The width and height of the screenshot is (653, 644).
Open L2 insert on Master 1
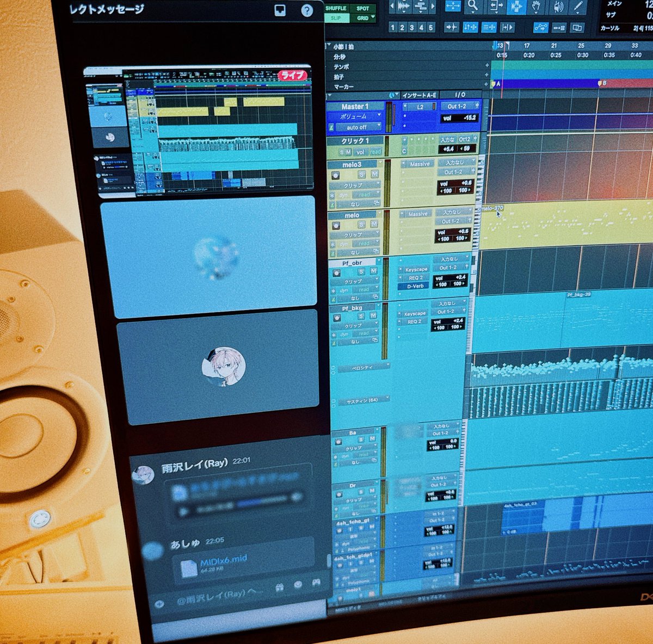tap(420, 107)
